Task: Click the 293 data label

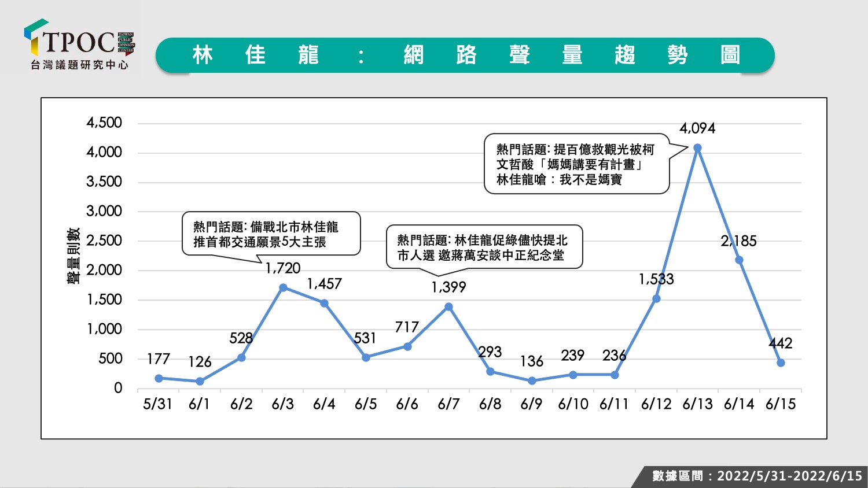Action: (490, 352)
